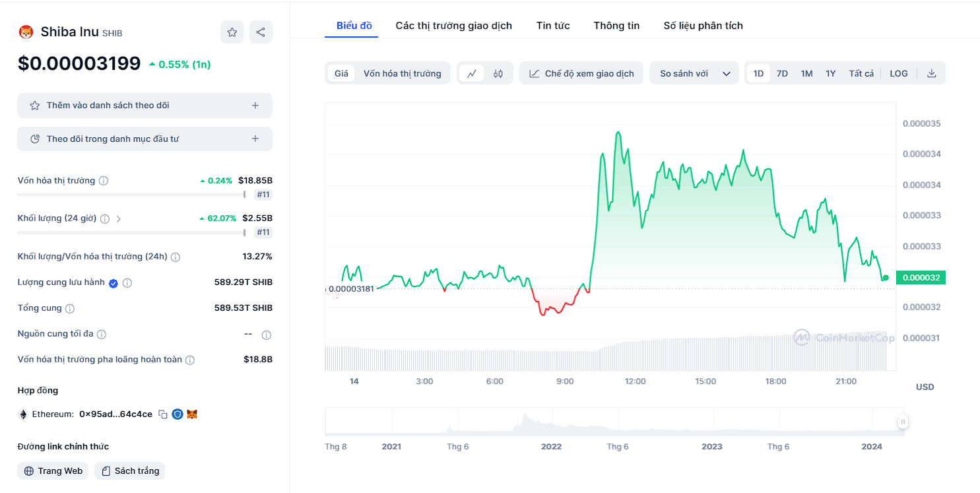The height and width of the screenshot is (493, 980).
Task: Click the #11 market cap rank badge
Action: 263,195
